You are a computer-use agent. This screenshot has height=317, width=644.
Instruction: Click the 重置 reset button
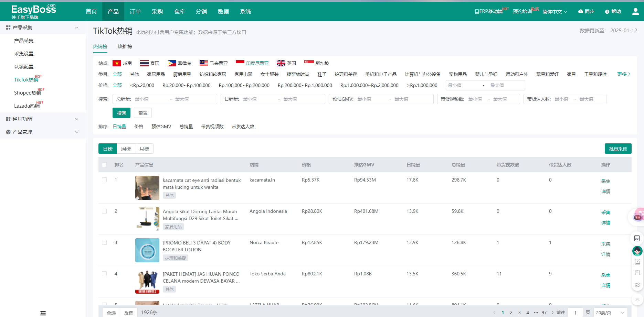click(x=143, y=113)
